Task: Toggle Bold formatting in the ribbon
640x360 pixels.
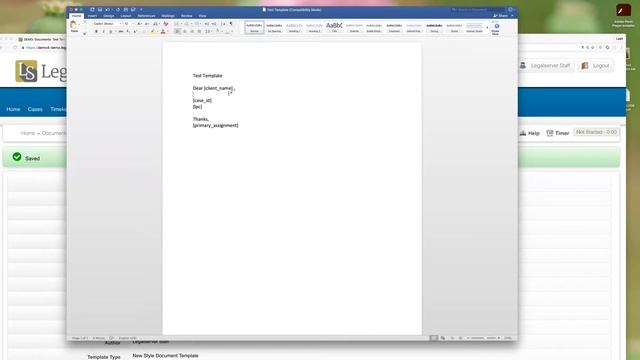Action: click(x=96, y=31)
